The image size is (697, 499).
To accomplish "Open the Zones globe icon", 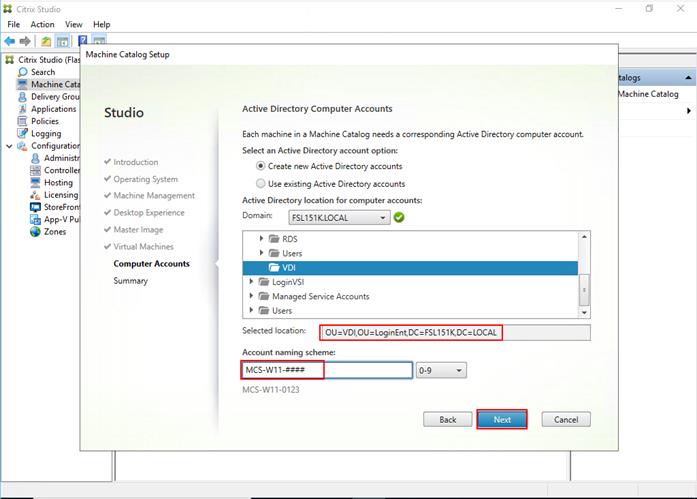I will 36,232.
